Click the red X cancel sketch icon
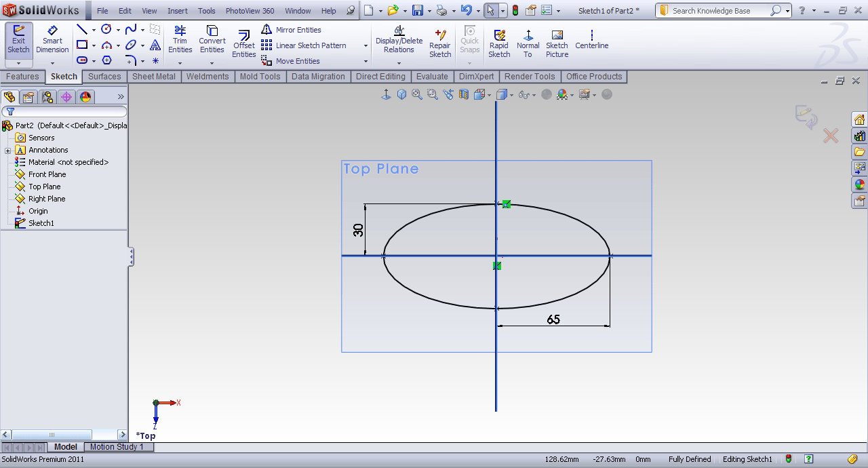Viewport: 868px width, 468px height. (x=831, y=136)
